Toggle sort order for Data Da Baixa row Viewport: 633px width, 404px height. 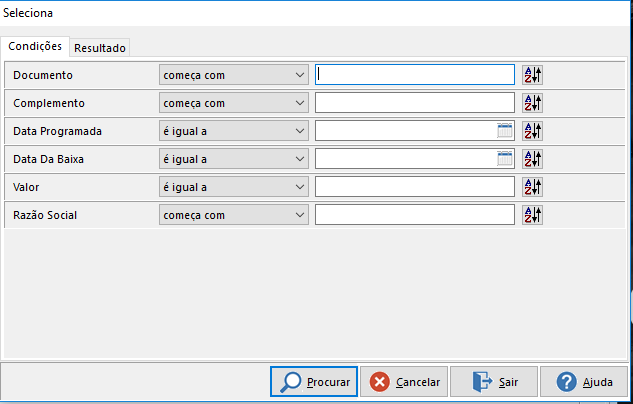[x=532, y=159]
